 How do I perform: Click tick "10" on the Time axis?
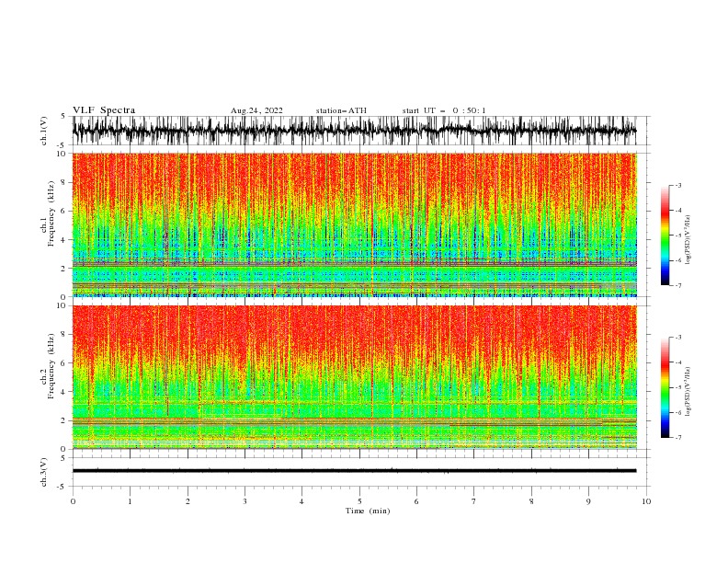tap(646, 501)
